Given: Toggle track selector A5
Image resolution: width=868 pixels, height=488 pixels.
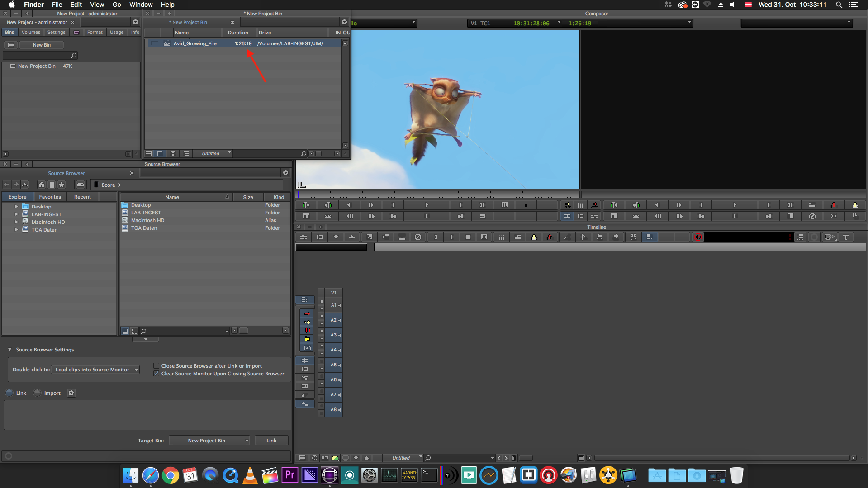Looking at the screenshot, I should coord(334,365).
